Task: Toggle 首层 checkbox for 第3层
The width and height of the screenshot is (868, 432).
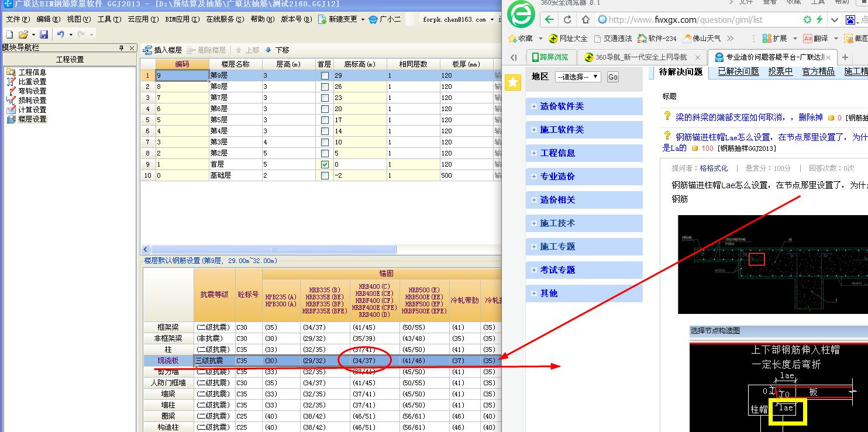Action: click(325, 143)
